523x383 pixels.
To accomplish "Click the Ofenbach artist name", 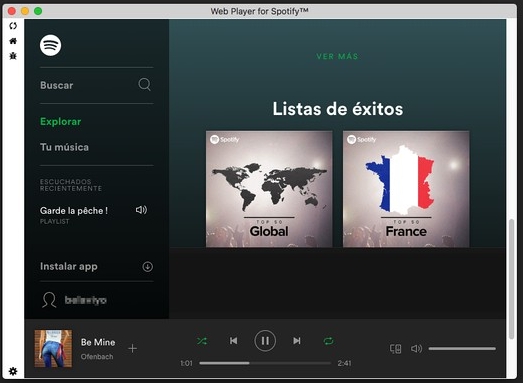I will (x=97, y=357).
